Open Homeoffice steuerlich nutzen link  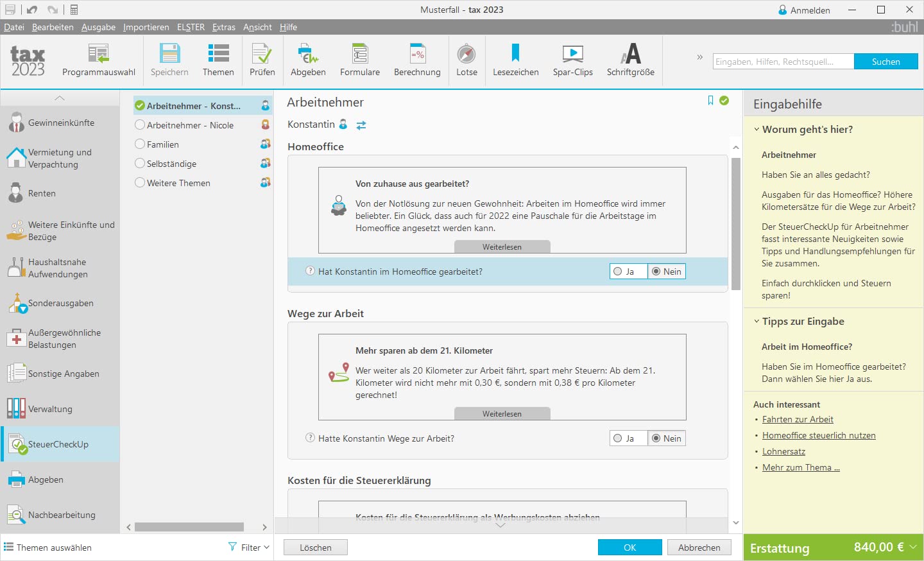(819, 435)
